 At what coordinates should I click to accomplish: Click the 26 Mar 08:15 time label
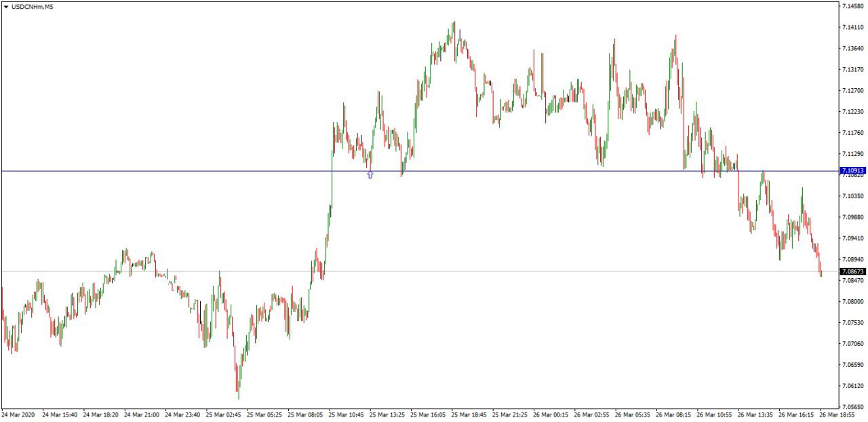(x=673, y=415)
